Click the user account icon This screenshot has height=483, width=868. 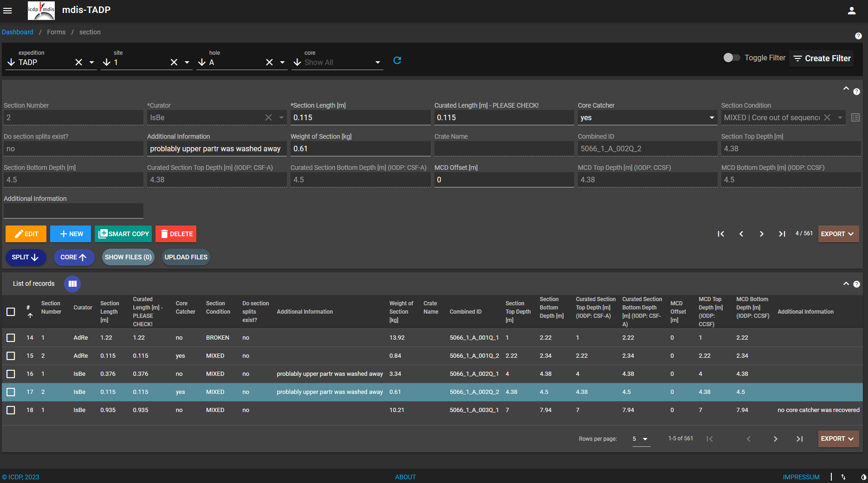pos(851,11)
